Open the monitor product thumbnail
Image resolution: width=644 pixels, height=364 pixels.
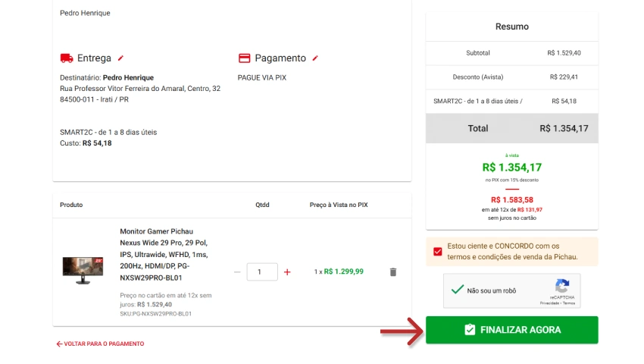coord(83,270)
